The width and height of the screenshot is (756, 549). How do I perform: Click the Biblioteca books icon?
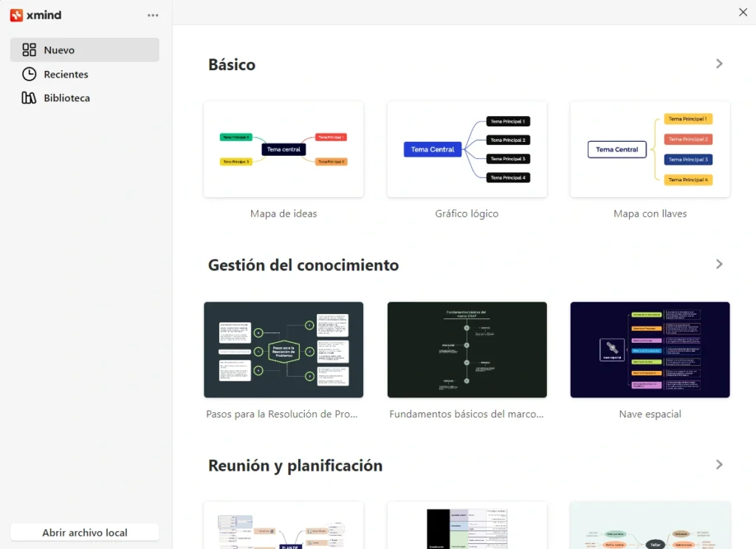pos(29,98)
